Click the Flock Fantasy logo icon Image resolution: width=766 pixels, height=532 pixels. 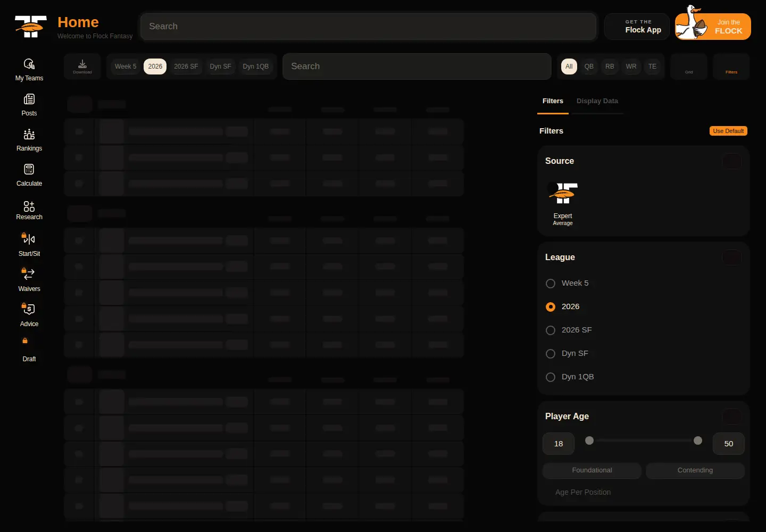tap(31, 27)
